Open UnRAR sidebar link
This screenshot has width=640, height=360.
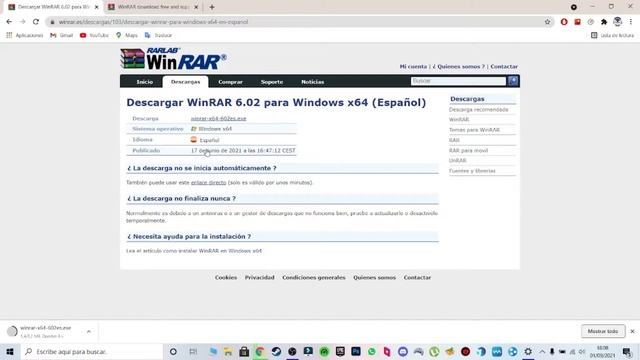pyautogui.click(x=457, y=160)
